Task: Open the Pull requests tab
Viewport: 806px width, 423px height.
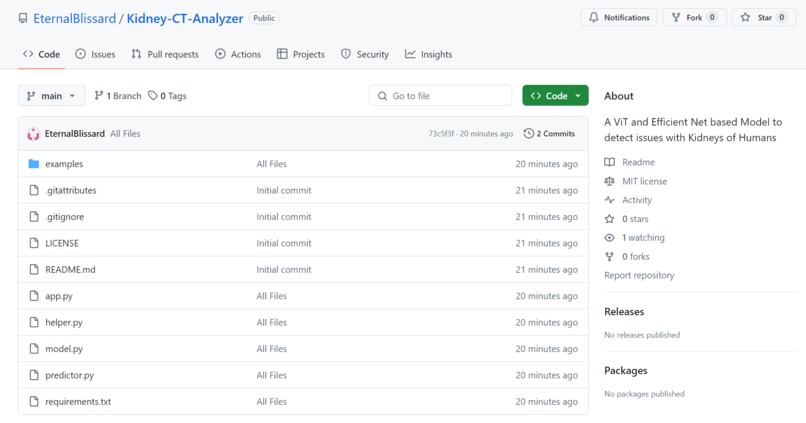Action: tap(164, 54)
